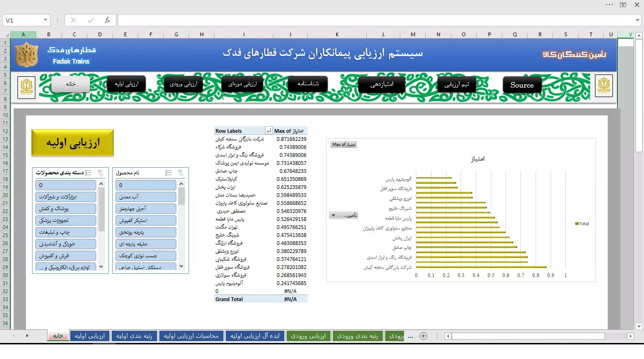Click the formula bar input field
The height and width of the screenshot is (359, 644).
pos(375,20)
